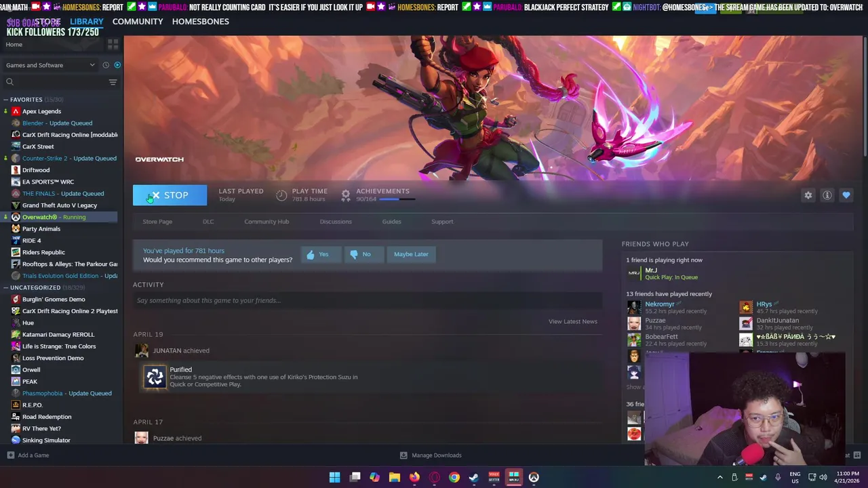The image size is (868, 488).
Task: Open advanced filter options icon
Action: pos(113,82)
